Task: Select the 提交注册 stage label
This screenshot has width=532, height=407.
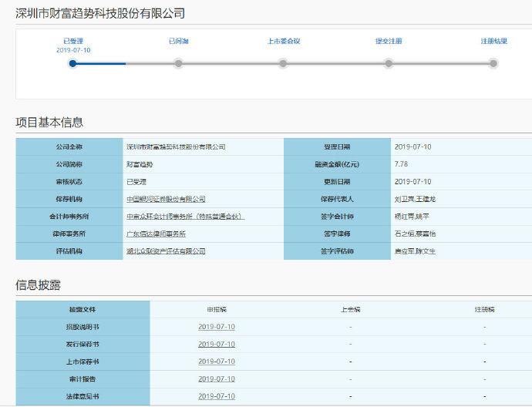Action: pos(389,41)
